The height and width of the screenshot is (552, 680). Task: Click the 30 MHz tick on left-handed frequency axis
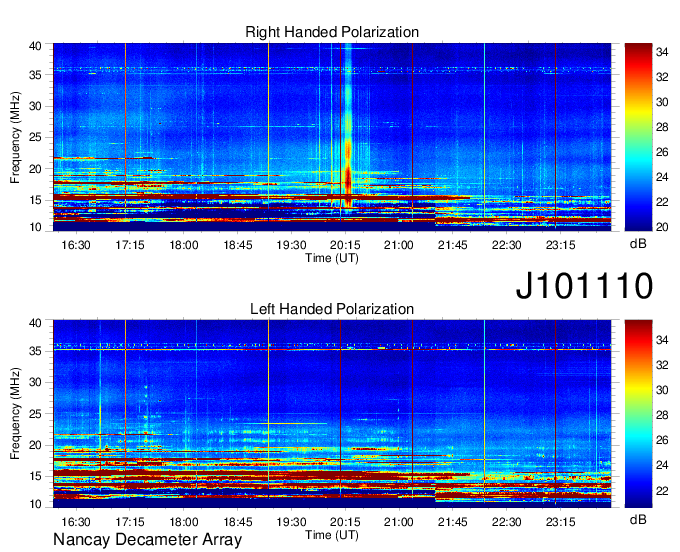(35, 382)
